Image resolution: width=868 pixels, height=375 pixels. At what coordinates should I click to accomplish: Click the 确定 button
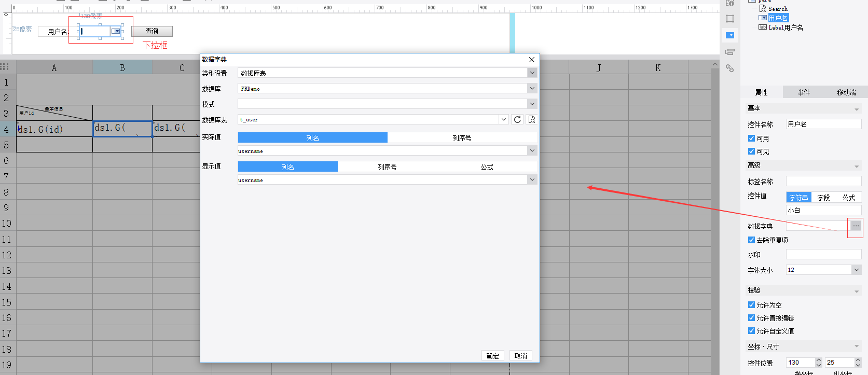click(x=492, y=356)
